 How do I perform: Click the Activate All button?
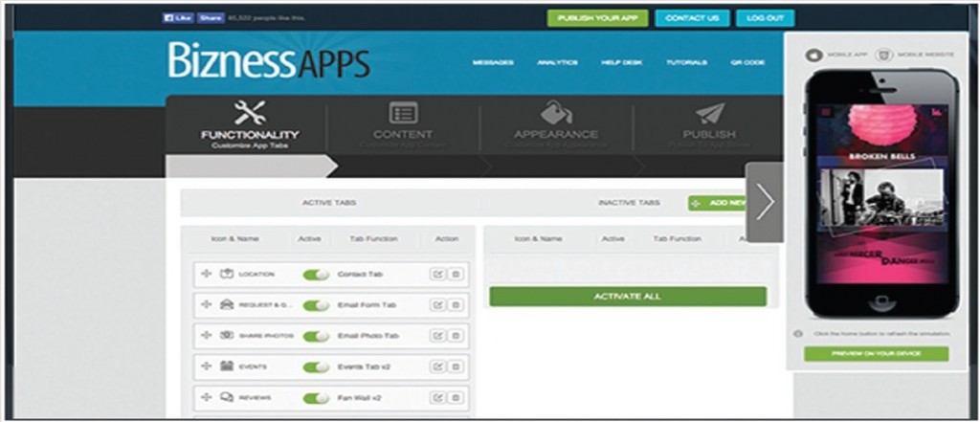click(x=628, y=297)
